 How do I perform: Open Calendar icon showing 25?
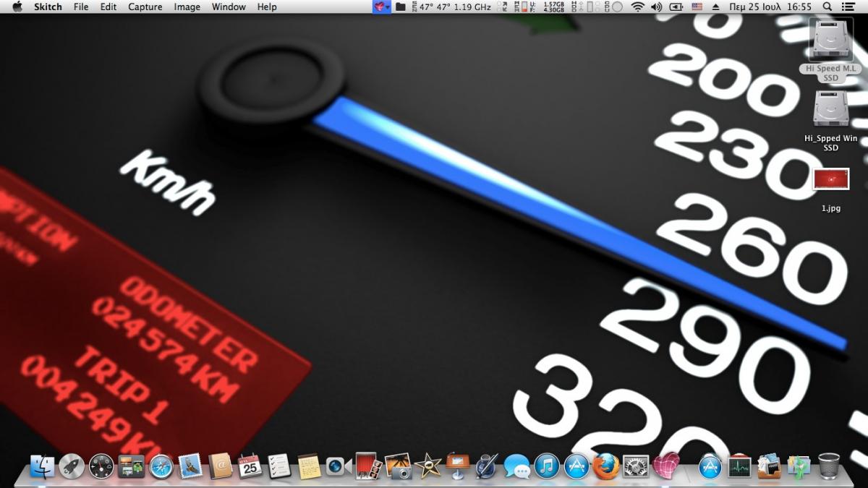tap(250, 466)
